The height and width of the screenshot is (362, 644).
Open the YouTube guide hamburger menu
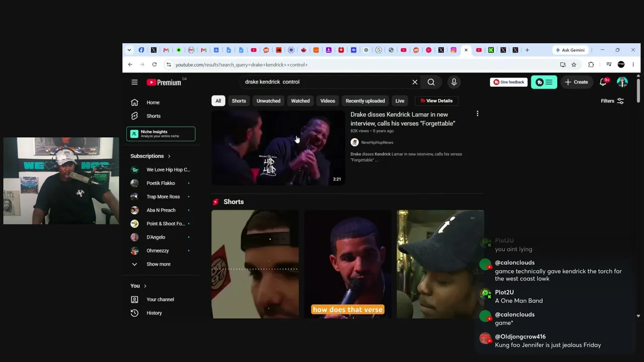pyautogui.click(x=134, y=82)
